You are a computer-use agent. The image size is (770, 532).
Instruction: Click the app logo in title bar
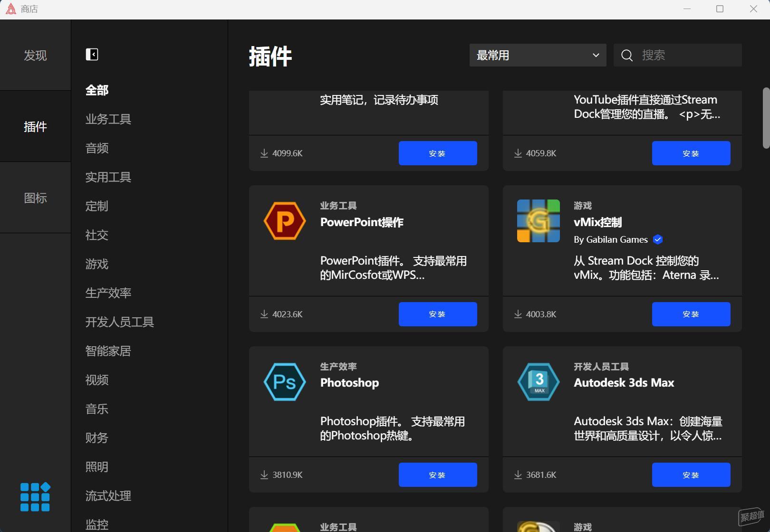click(x=10, y=9)
